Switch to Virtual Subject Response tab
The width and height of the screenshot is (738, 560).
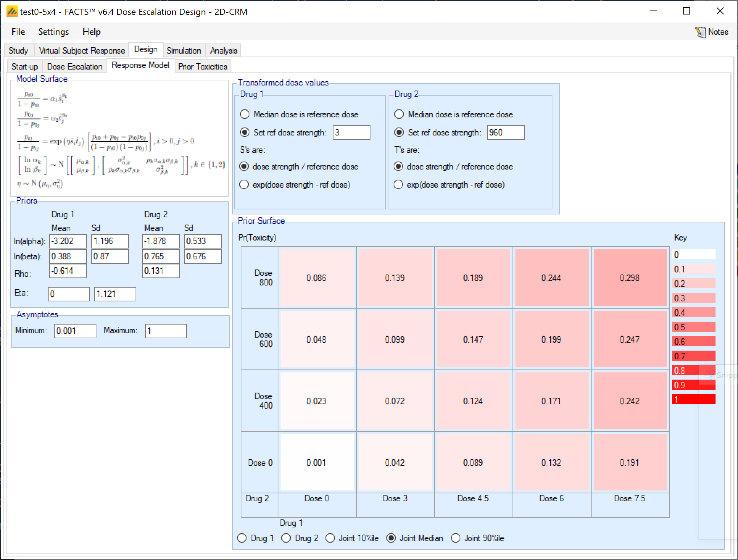[x=82, y=51]
